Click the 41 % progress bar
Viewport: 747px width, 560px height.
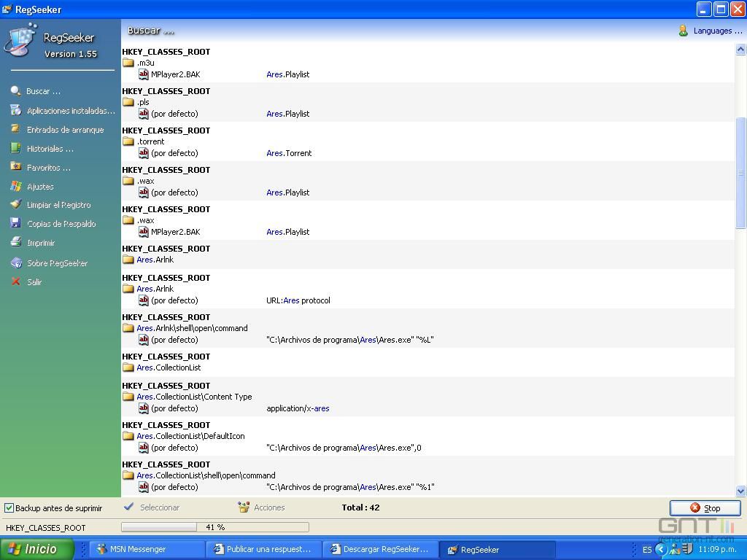pos(215,527)
